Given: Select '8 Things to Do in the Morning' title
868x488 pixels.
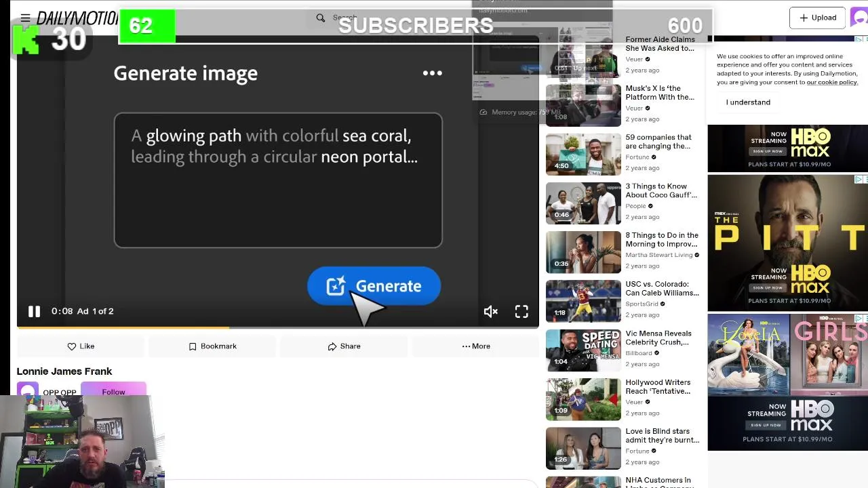Looking at the screenshot, I should point(662,240).
